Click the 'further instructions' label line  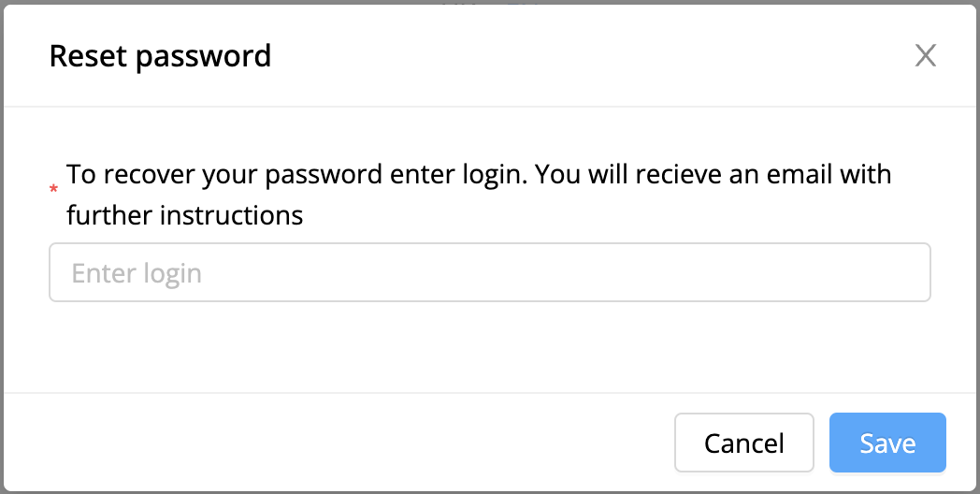pos(185,216)
